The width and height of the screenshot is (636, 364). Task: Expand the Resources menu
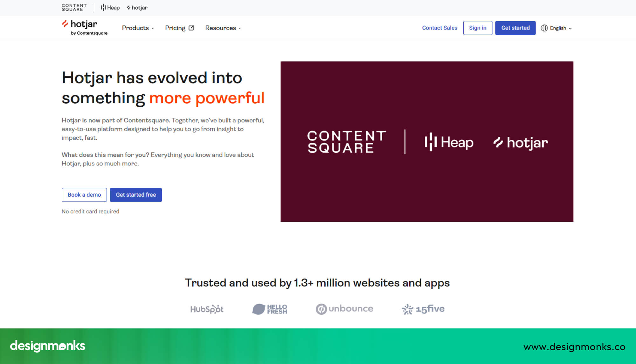[x=223, y=28]
